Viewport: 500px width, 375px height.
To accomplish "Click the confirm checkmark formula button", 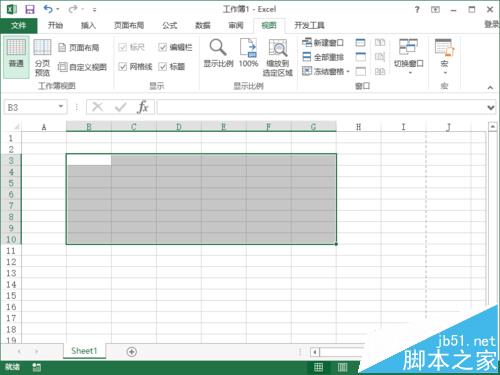I will (x=120, y=107).
